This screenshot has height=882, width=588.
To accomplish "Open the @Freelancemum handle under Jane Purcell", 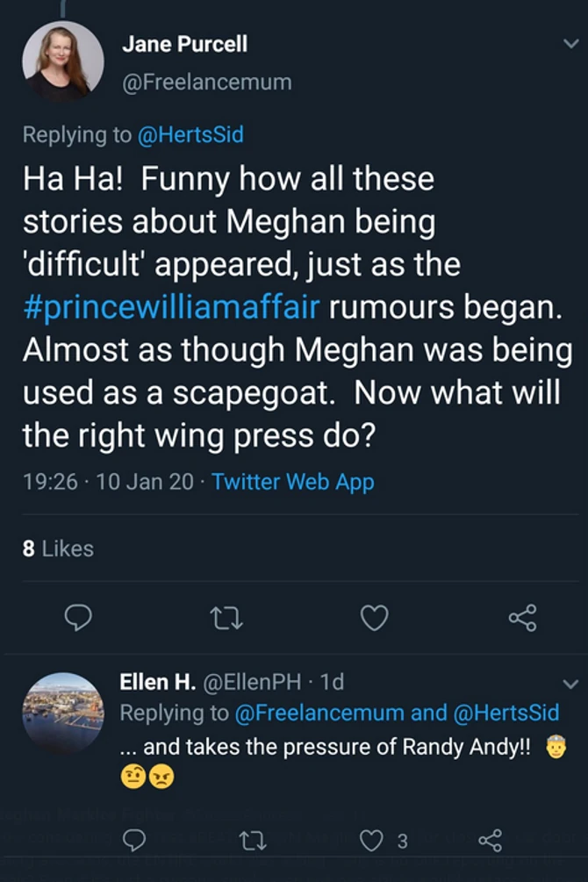I will tap(207, 82).
